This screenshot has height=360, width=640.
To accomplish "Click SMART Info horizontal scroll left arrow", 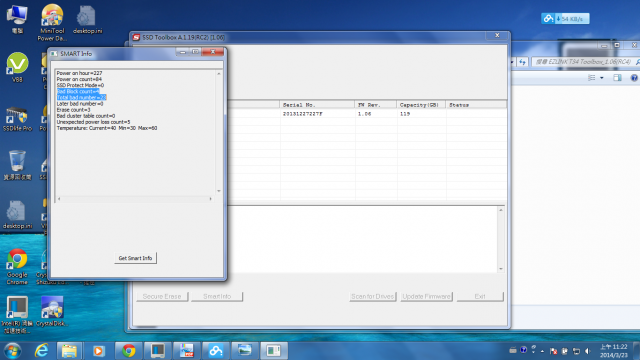I will coord(59,199).
